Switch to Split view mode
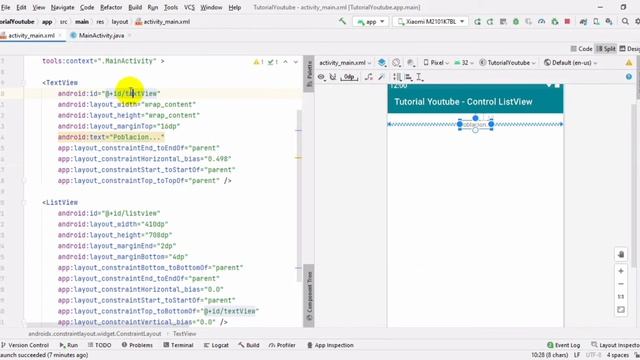Image resolution: width=640 pixels, height=360 pixels. coord(605,49)
